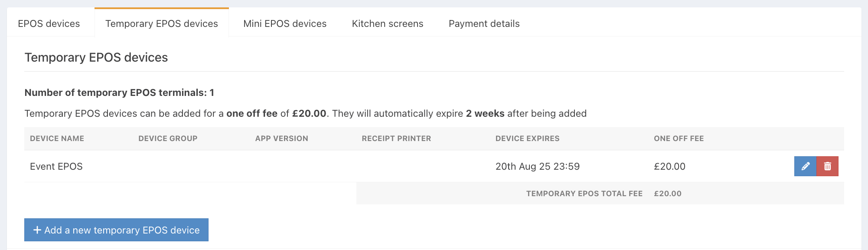
Task: Click the 20th Aug 25 23:59 expiry date
Action: (x=538, y=166)
